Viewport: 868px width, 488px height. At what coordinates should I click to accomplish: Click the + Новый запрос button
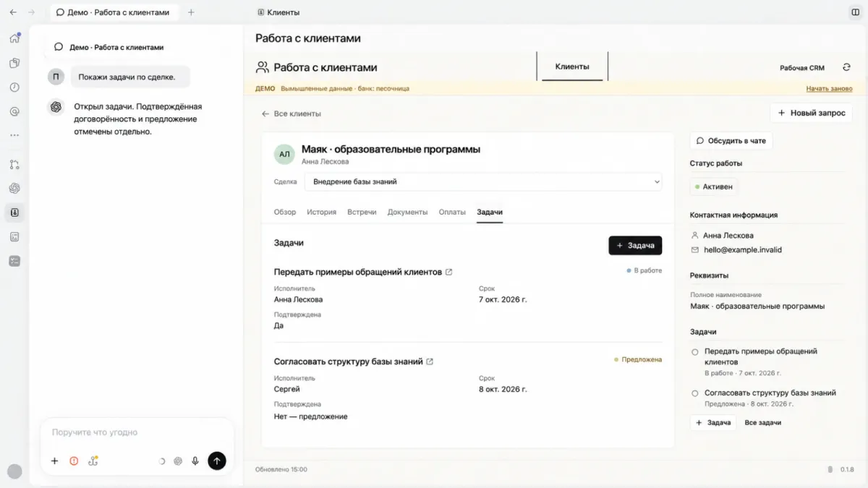[811, 113]
